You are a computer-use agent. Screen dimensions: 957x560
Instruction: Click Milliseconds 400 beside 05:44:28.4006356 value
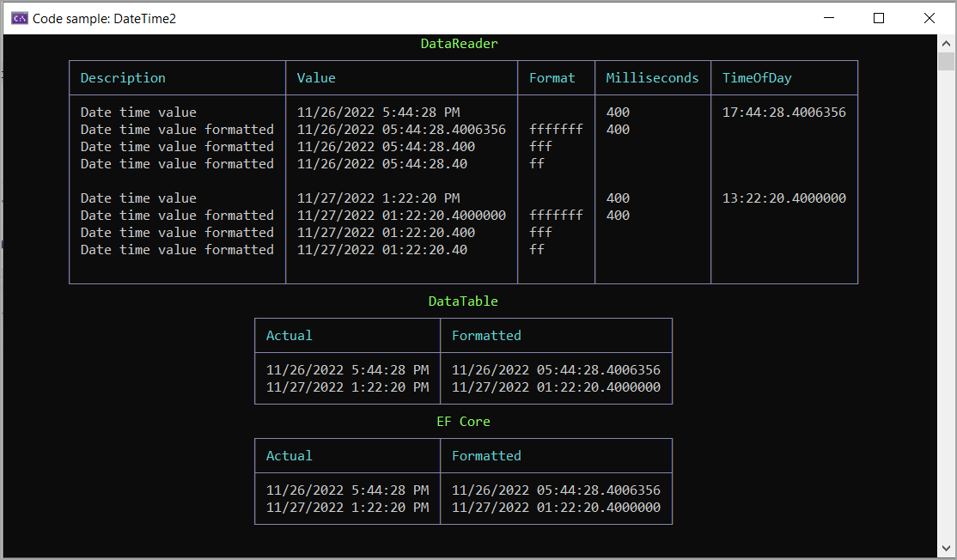pyautogui.click(x=618, y=130)
